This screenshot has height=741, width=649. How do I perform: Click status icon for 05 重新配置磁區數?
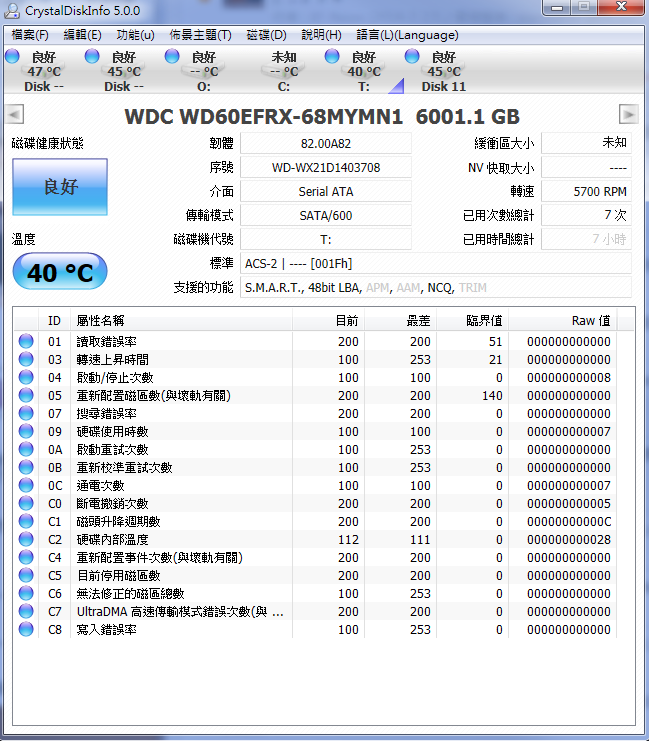coord(26,395)
